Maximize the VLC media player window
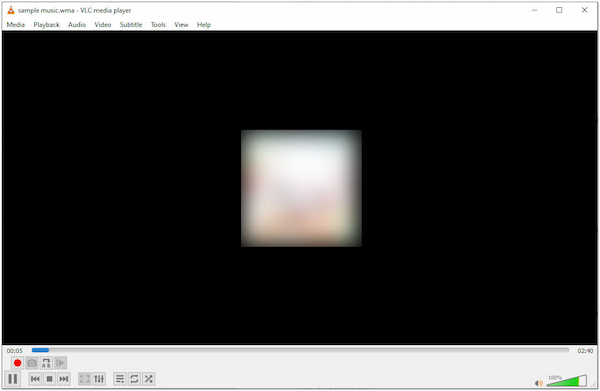 559,10
